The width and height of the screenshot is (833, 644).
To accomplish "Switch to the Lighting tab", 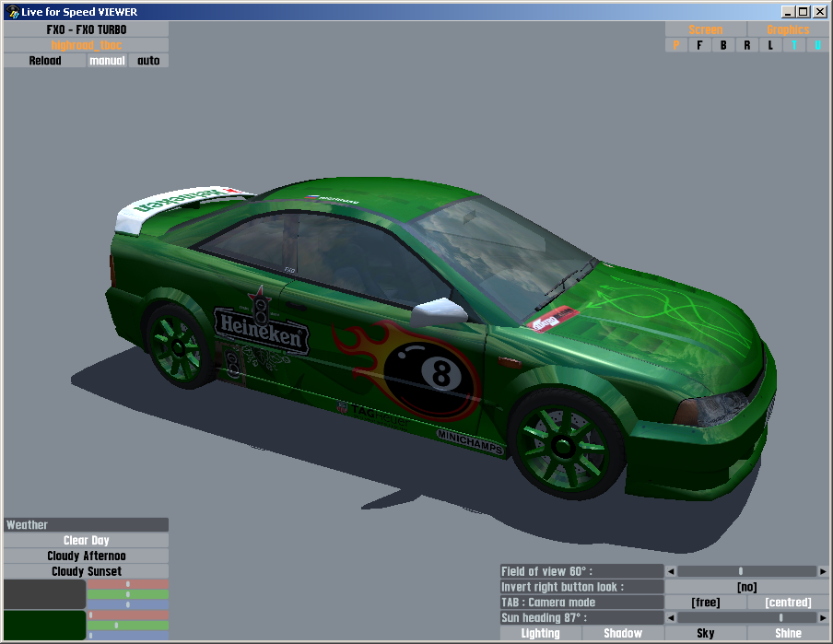I will coord(540,633).
